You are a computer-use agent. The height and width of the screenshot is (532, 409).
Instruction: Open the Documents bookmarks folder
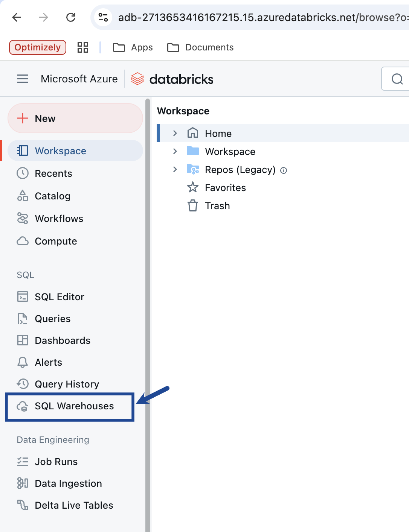[200, 47]
